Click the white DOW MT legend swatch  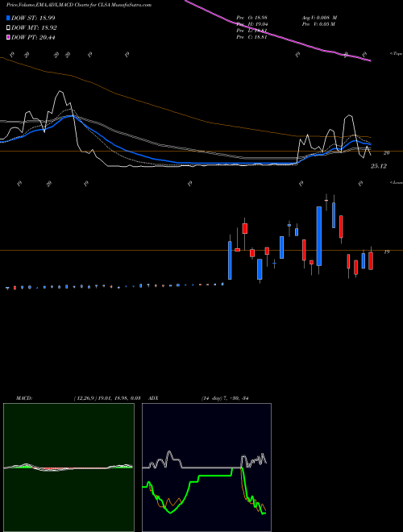(x=8, y=28)
